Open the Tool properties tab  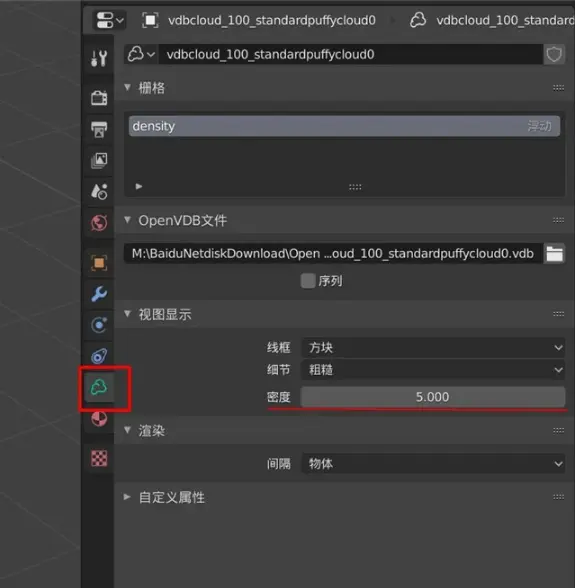(99, 58)
